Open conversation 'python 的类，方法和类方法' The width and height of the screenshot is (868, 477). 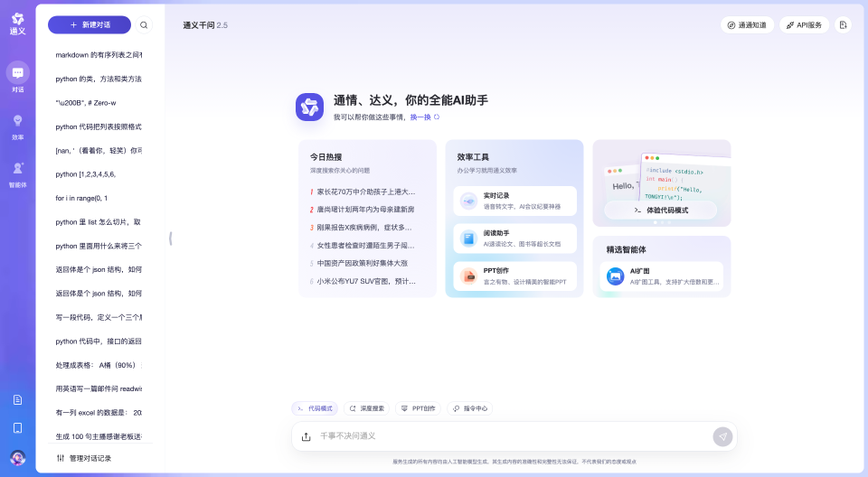pyautogui.click(x=99, y=79)
